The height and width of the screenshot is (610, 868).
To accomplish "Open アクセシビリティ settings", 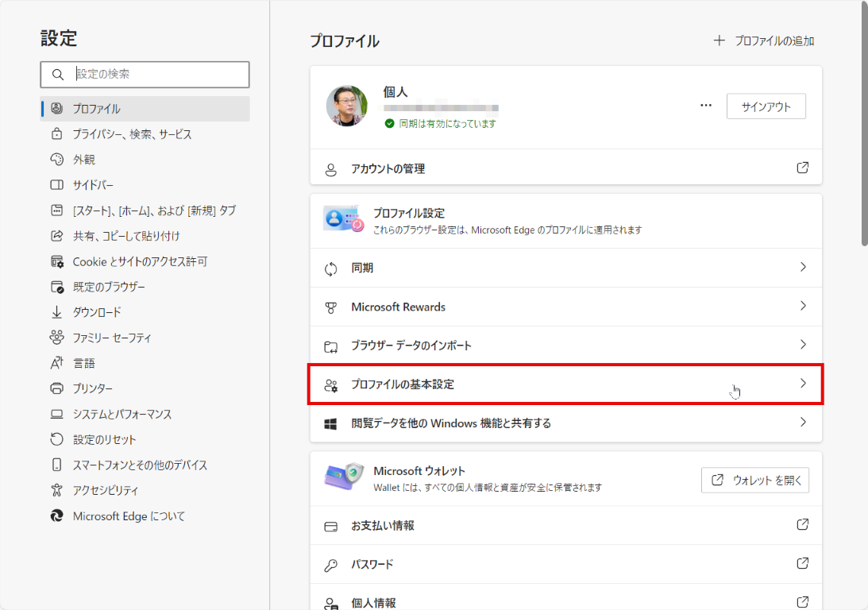I will point(145,490).
